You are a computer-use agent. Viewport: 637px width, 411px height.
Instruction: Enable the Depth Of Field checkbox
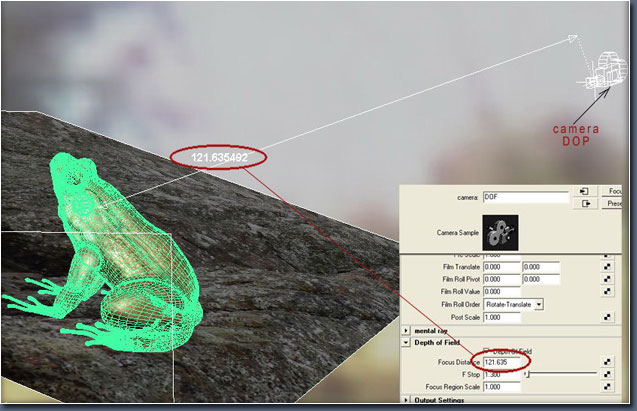[x=487, y=350]
